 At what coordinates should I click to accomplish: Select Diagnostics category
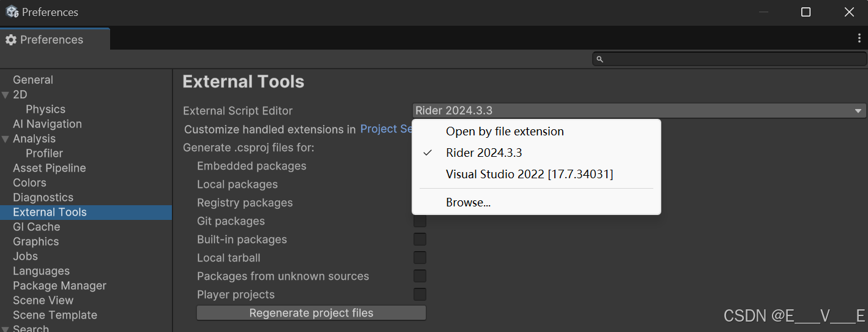pos(43,198)
